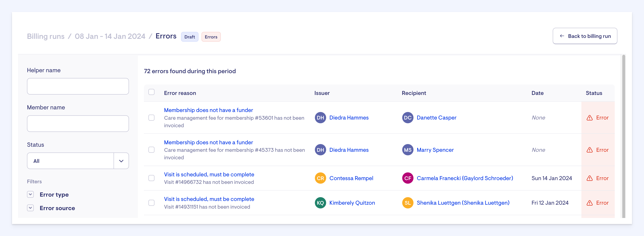
Task: Click the DC avatar icon for Danette Casper
Action: click(407, 118)
